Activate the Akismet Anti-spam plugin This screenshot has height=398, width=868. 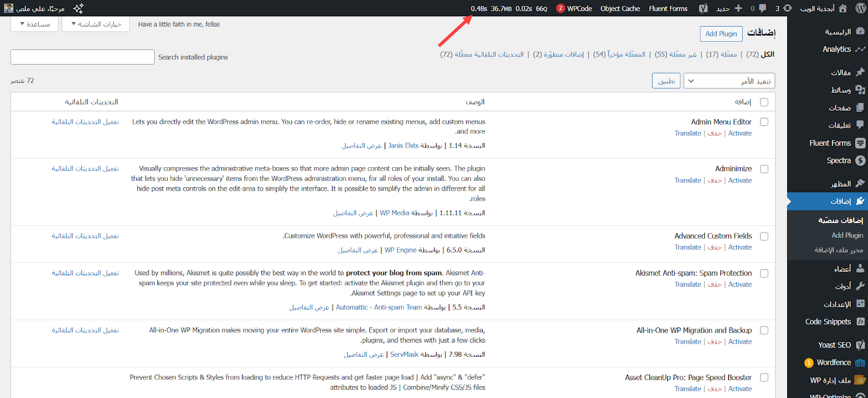(740, 285)
